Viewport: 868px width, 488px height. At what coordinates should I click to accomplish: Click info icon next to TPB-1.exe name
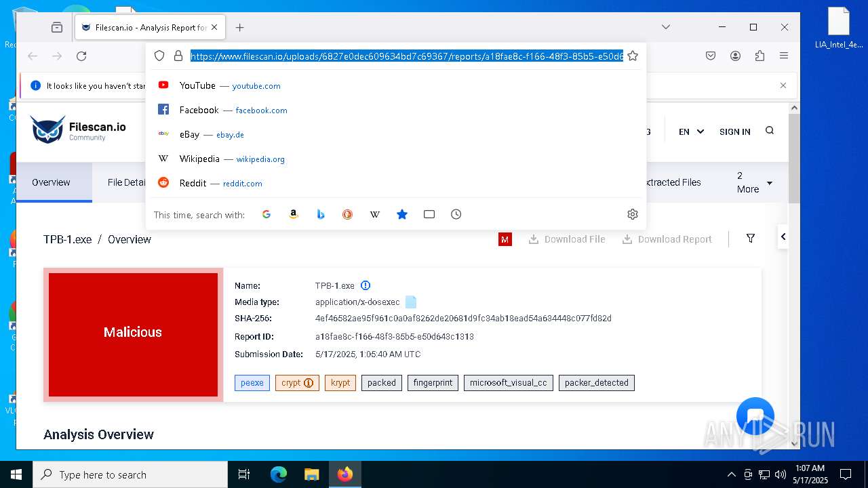366,285
